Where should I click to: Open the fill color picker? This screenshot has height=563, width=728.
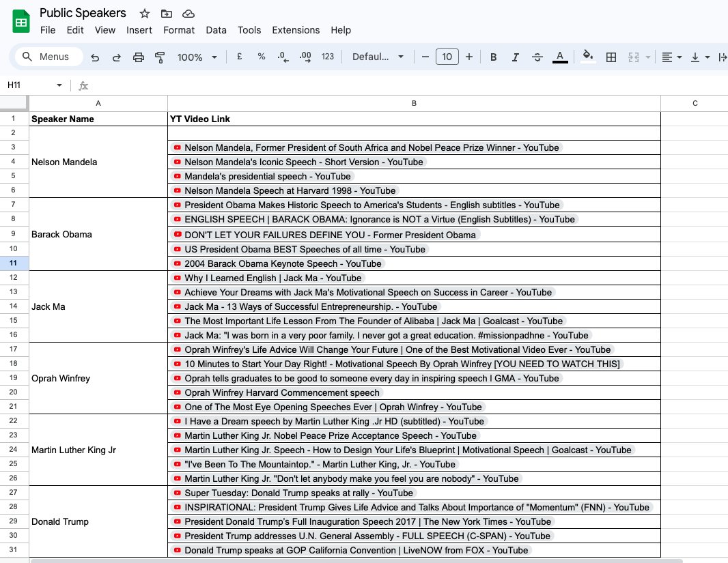[587, 57]
